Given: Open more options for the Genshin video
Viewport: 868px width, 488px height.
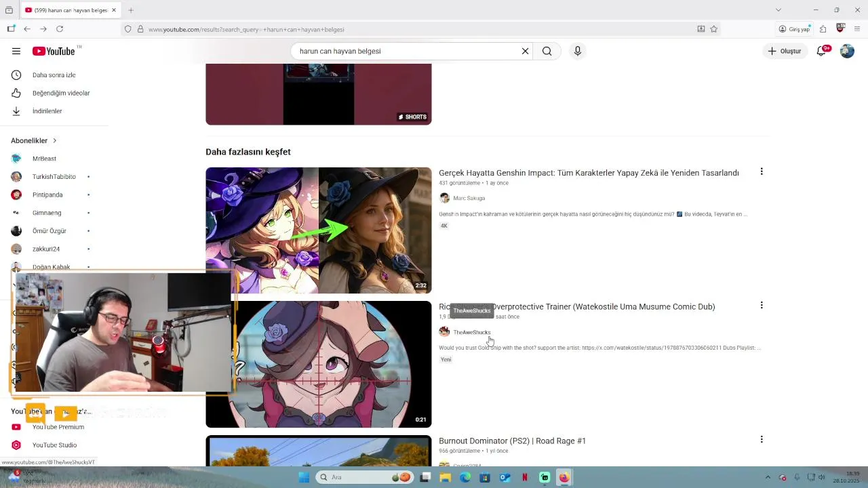Looking at the screenshot, I should click(x=762, y=171).
